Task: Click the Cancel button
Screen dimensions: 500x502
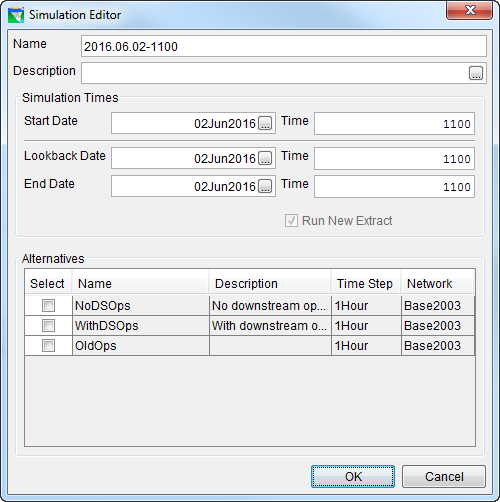Action: click(x=444, y=477)
